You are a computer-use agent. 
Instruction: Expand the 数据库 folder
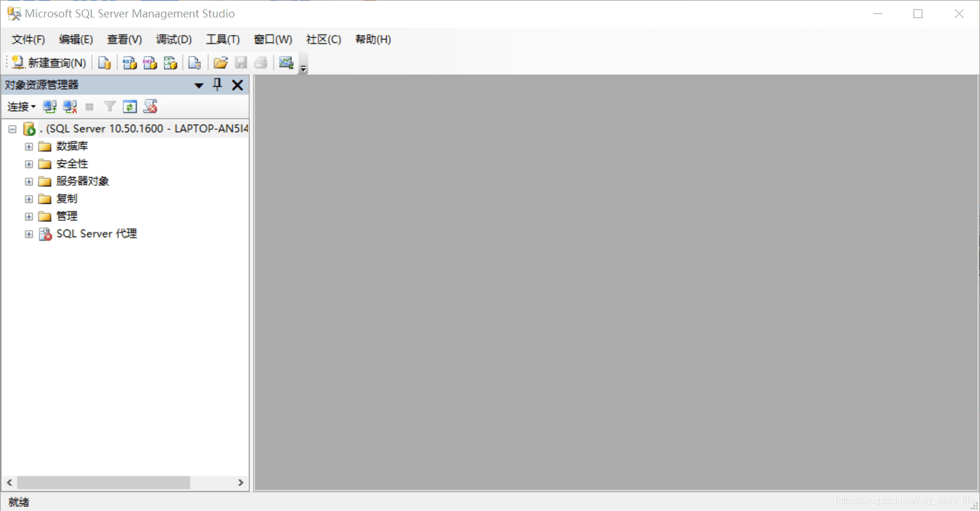click(29, 146)
